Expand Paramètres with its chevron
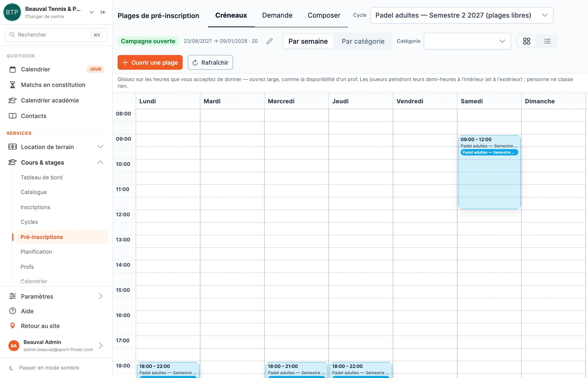Screen dimensions: 588x378 tap(100, 296)
